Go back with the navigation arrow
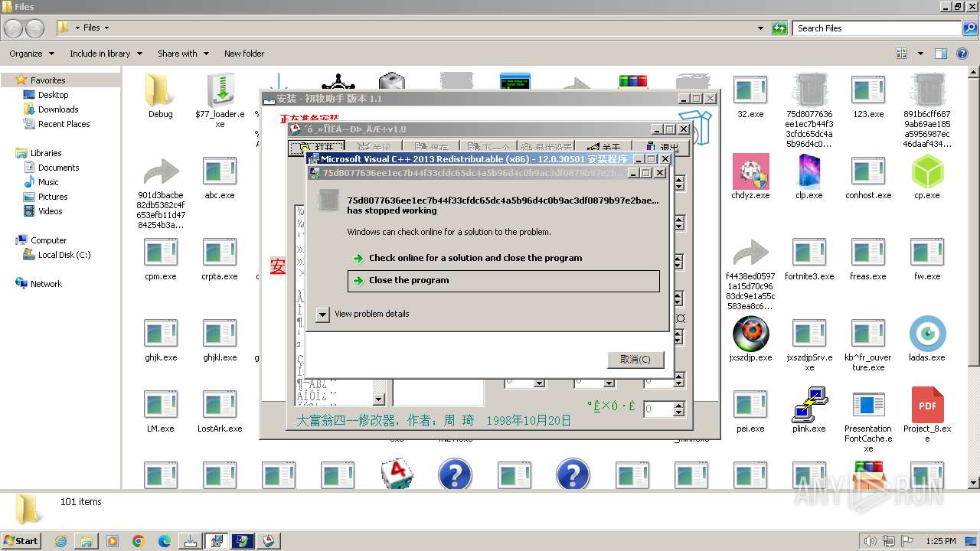Viewport: 980px width, 551px height. click(14, 28)
